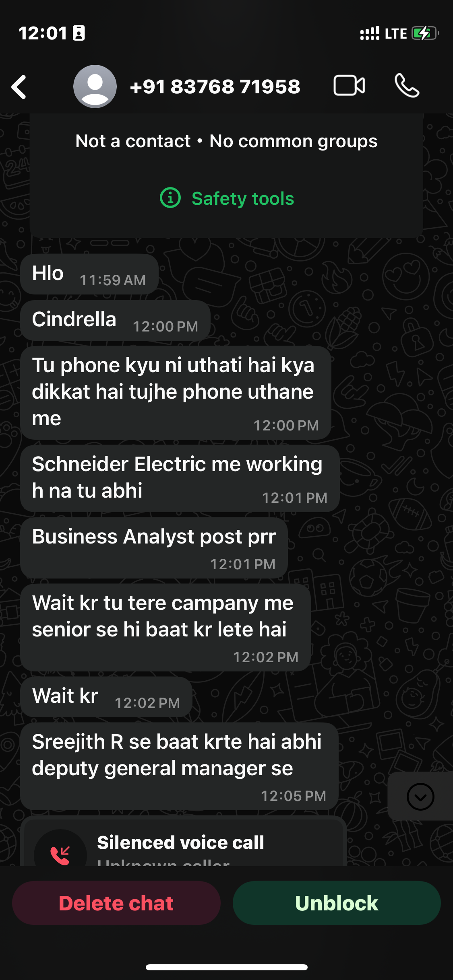Select the Sreejith R deputy manager message
Image resolution: width=453 pixels, height=980 pixels.
[180, 766]
